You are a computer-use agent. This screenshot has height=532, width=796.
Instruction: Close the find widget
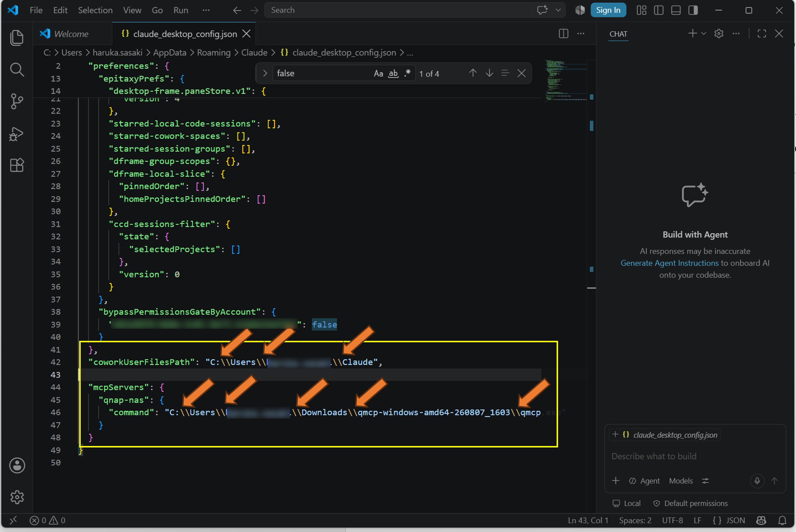click(521, 73)
